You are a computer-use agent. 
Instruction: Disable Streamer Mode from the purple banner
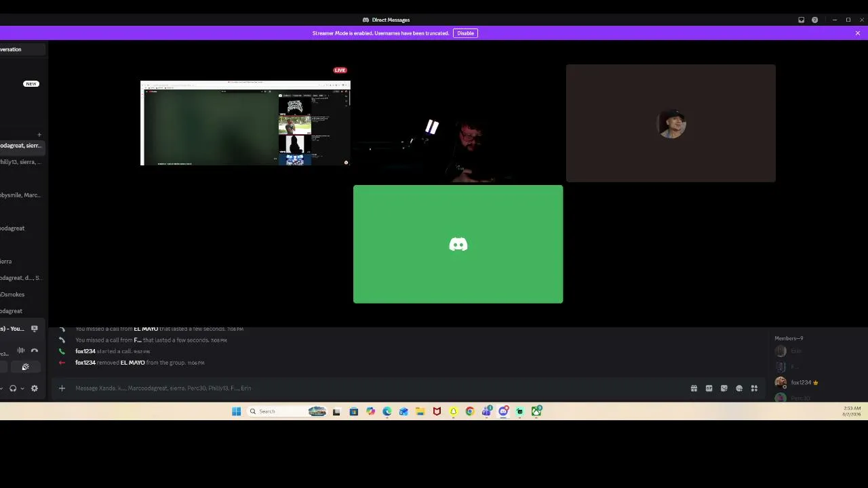click(x=465, y=33)
